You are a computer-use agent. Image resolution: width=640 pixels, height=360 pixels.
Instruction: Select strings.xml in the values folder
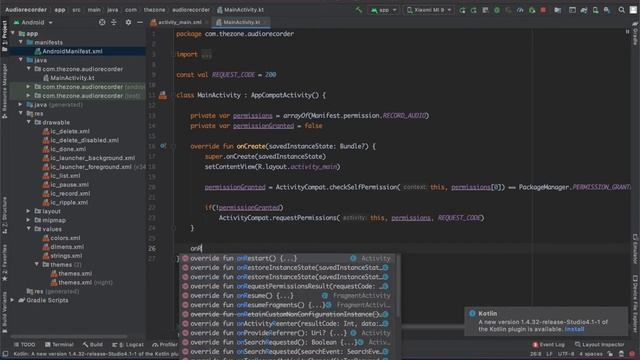[x=62, y=256]
